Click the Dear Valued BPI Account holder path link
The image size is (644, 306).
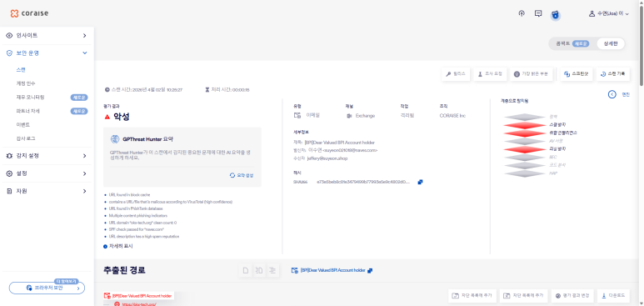(332, 271)
